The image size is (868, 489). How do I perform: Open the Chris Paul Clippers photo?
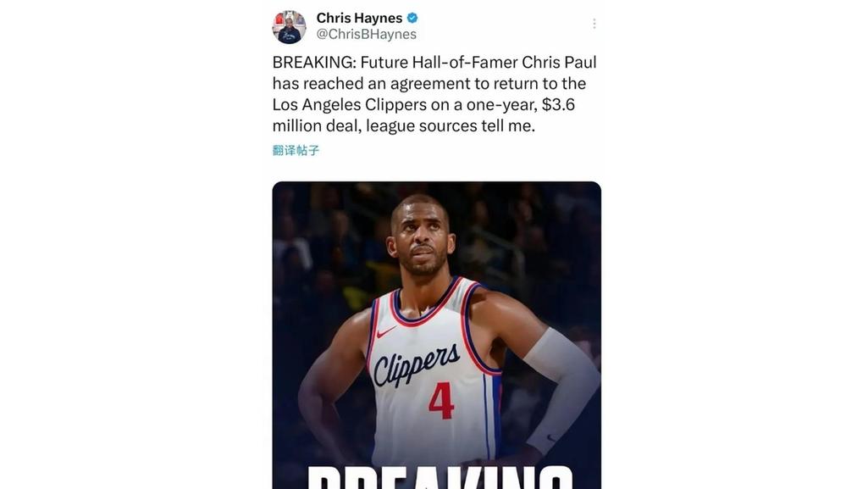pyautogui.click(x=436, y=335)
